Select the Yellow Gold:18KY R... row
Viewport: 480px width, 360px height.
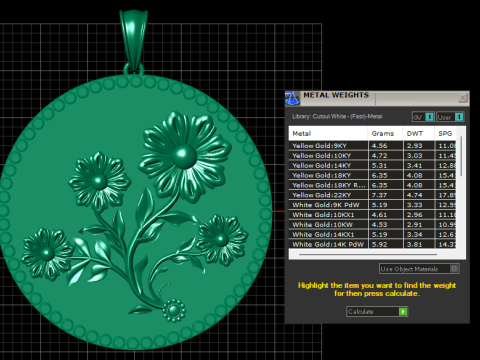coord(372,185)
